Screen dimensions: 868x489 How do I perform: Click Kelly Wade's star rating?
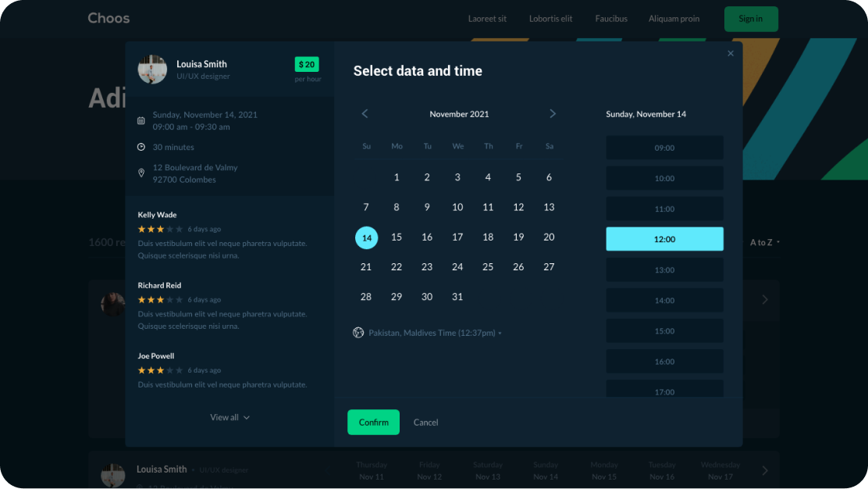click(x=160, y=229)
